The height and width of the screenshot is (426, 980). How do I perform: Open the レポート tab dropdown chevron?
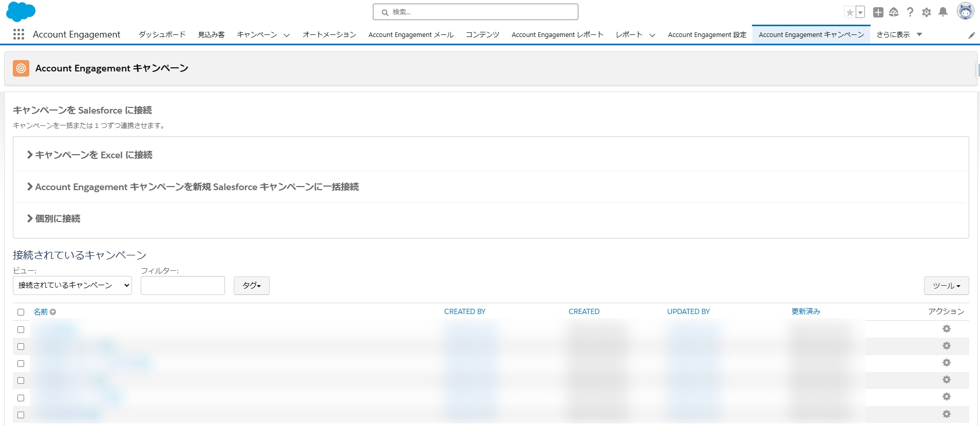652,35
